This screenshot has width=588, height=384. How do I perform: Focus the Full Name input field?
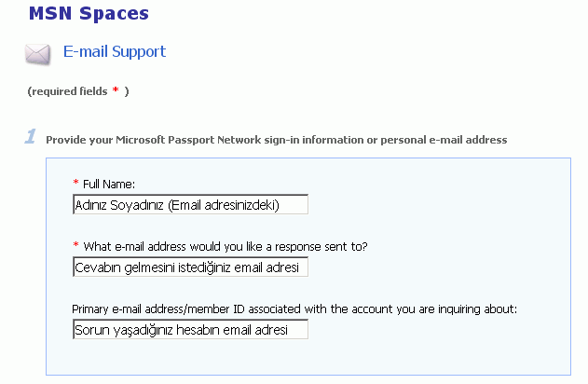click(190, 205)
